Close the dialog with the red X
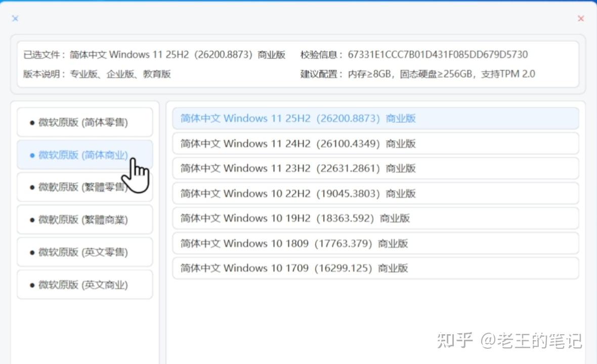Screen dimensions: 597x364 [581, 18]
